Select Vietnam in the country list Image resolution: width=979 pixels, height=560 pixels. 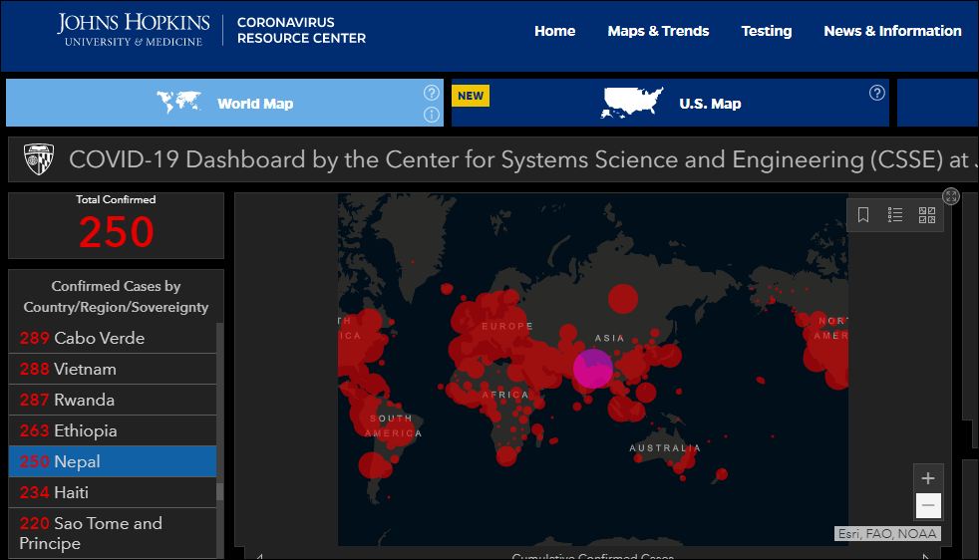[113, 369]
